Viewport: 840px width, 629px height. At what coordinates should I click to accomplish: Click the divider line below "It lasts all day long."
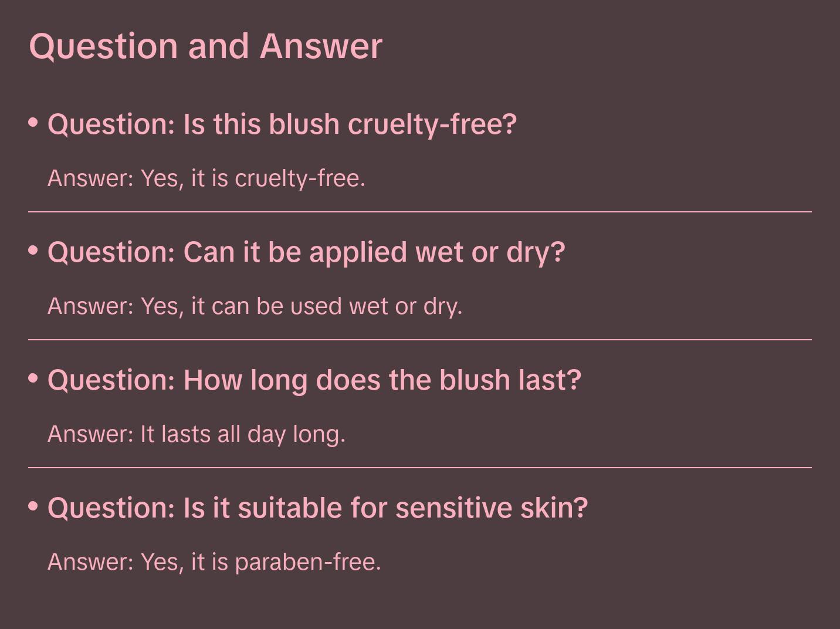420,468
